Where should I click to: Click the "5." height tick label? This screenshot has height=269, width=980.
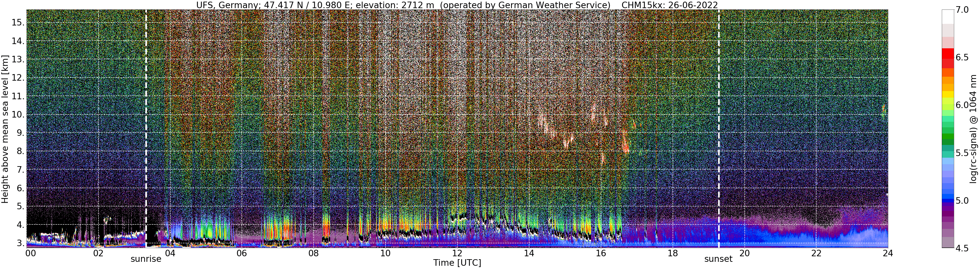(21, 206)
